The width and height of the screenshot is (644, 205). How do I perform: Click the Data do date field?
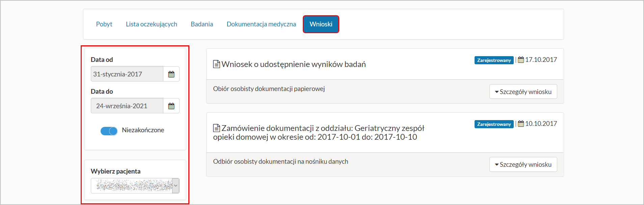(x=127, y=106)
